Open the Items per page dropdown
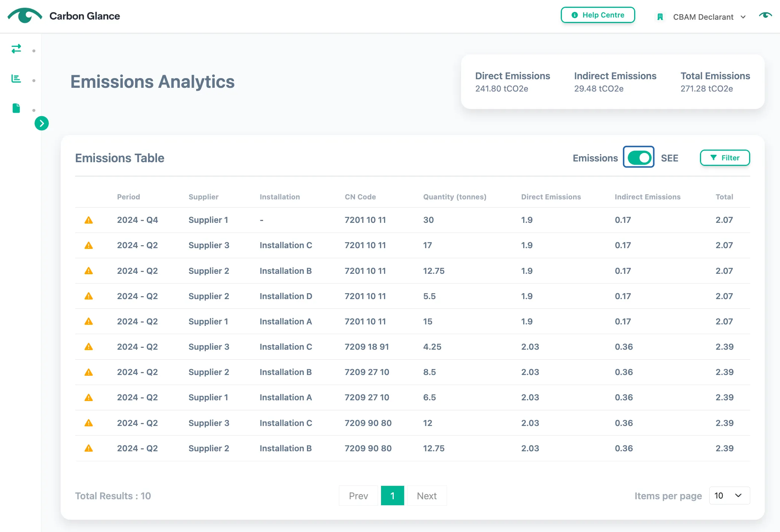The height and width of the screenshot is (532, 780). tap(729, 496)
